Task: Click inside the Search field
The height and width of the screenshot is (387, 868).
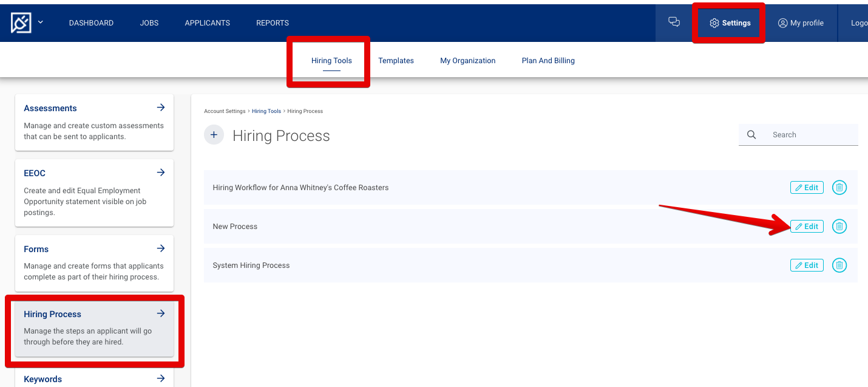Action: tap(807, 134)
